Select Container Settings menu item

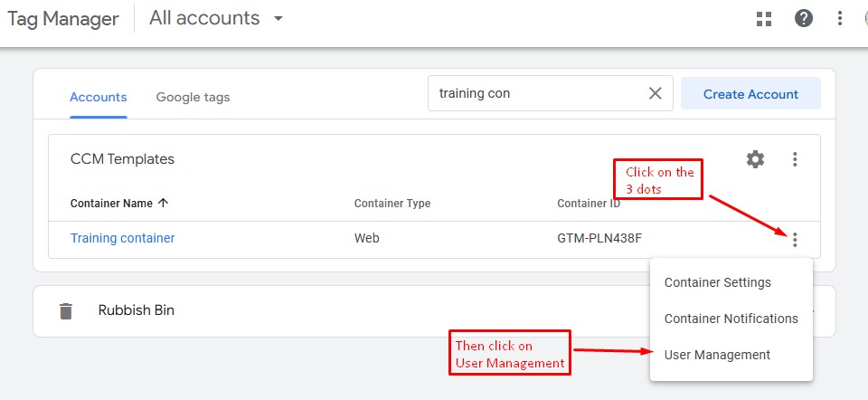pos(731,282)
